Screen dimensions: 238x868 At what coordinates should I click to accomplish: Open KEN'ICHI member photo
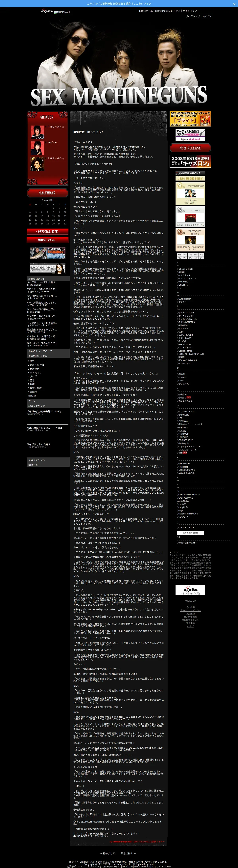click(37, 148)
